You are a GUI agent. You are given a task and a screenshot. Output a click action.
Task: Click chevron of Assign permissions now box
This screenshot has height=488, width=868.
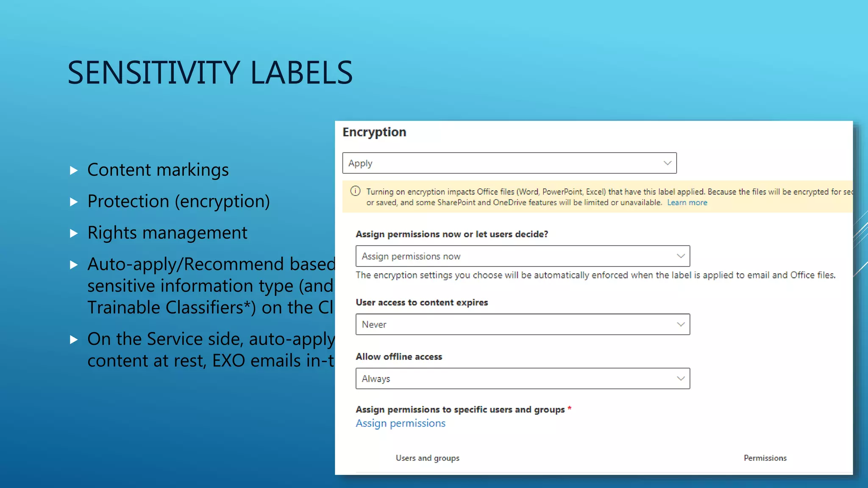click(x=680, y=256)
